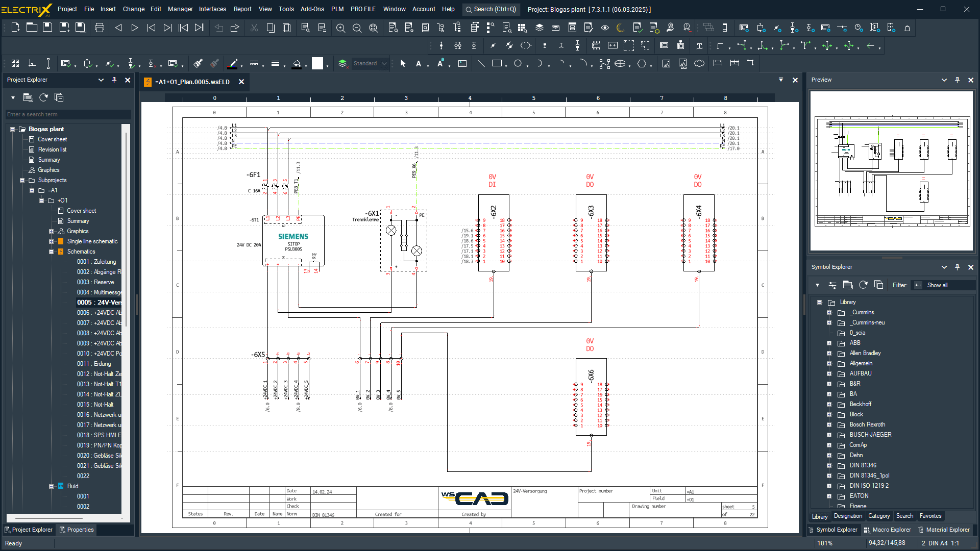Open the Interfaces menu

click(212, 9)
